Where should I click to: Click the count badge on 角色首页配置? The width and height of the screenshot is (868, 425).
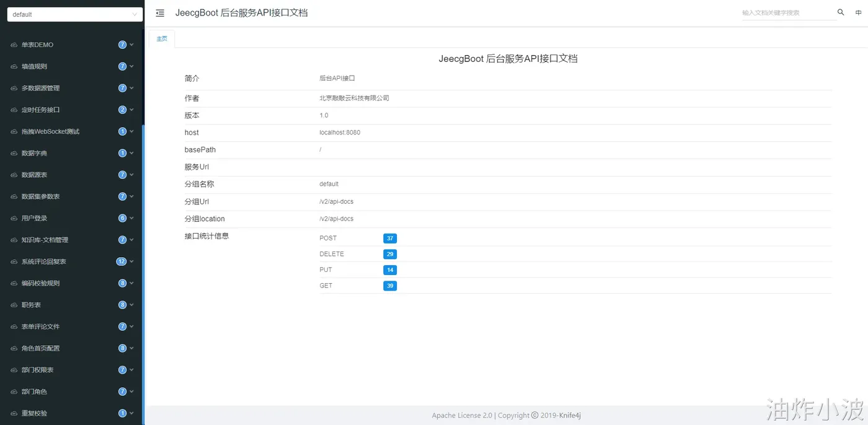[x=122, y=348]
